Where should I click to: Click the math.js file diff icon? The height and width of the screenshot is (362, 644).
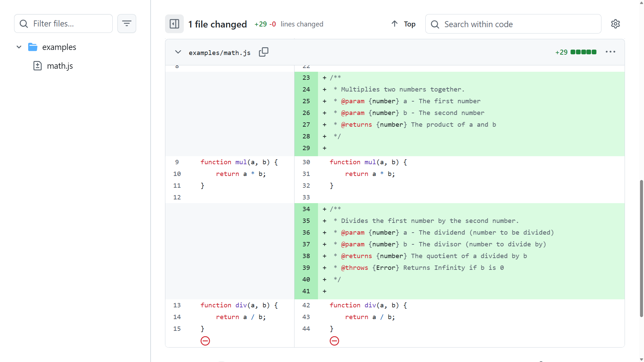(x=38, y=66)
